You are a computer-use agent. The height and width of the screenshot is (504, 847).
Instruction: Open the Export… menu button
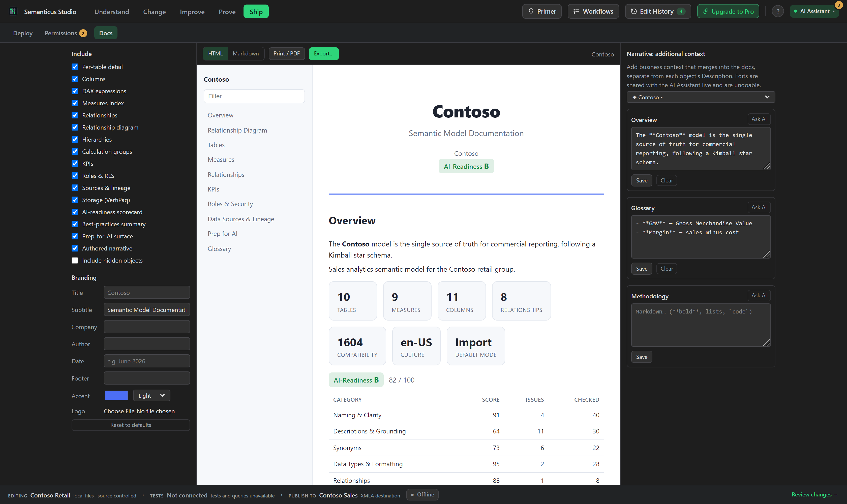pos(323,54)
